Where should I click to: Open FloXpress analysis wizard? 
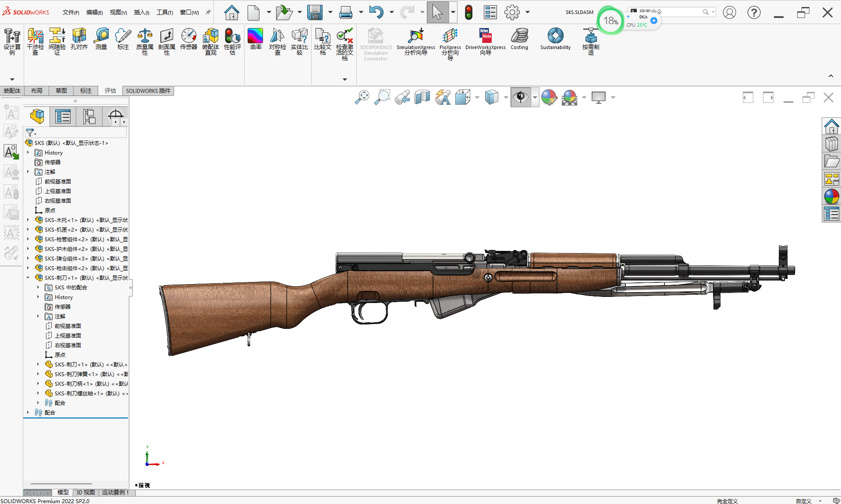click(450, 44)
